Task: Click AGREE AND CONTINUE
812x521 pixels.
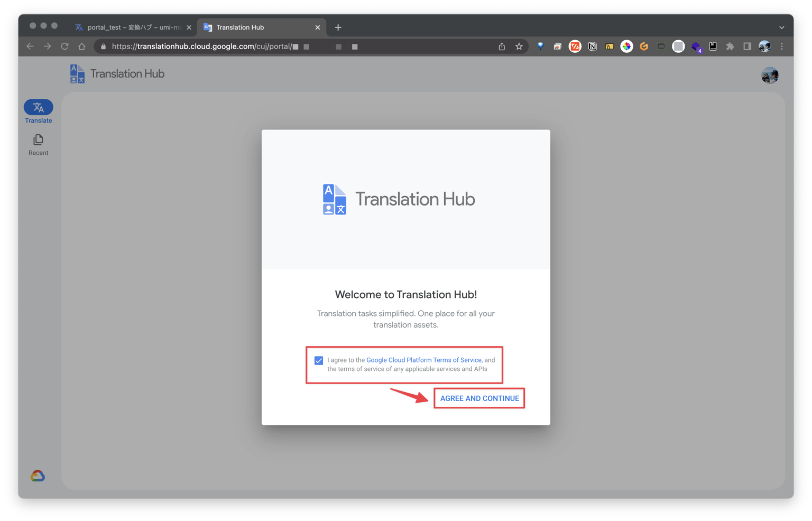Action: 479,398
